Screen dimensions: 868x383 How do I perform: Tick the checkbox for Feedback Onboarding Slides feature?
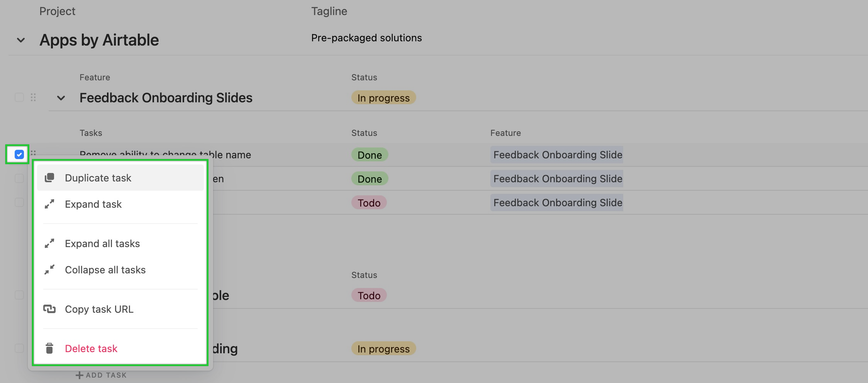tap(19, 97)
